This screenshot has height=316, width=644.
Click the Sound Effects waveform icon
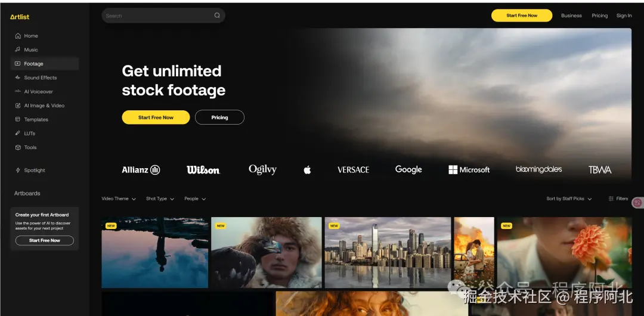point(18,78)
